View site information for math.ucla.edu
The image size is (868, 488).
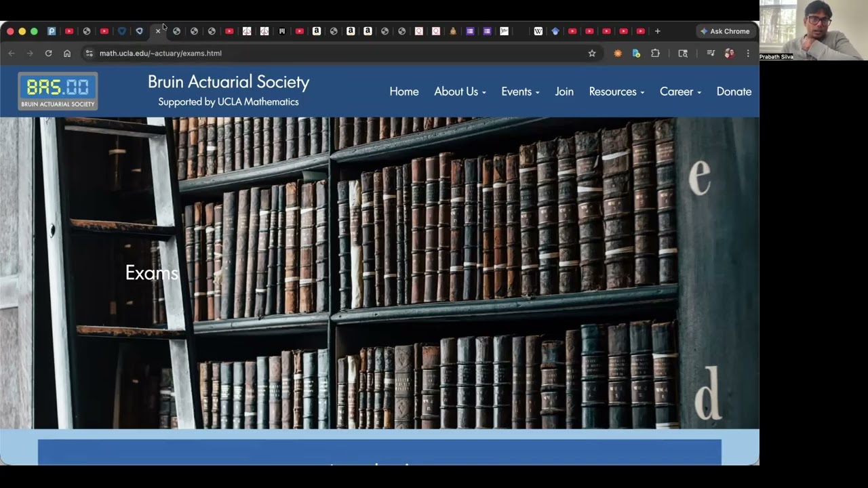point(89,53)
